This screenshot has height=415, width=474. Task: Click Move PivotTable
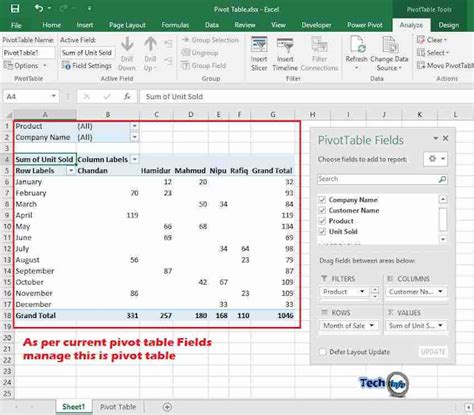pyautogui.click(x=445, y=65)
